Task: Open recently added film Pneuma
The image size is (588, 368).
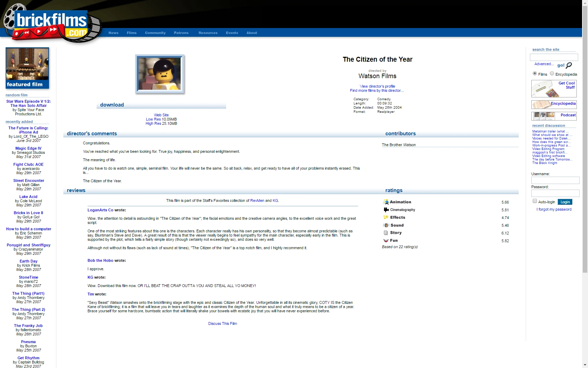Action: click(28, 342)
